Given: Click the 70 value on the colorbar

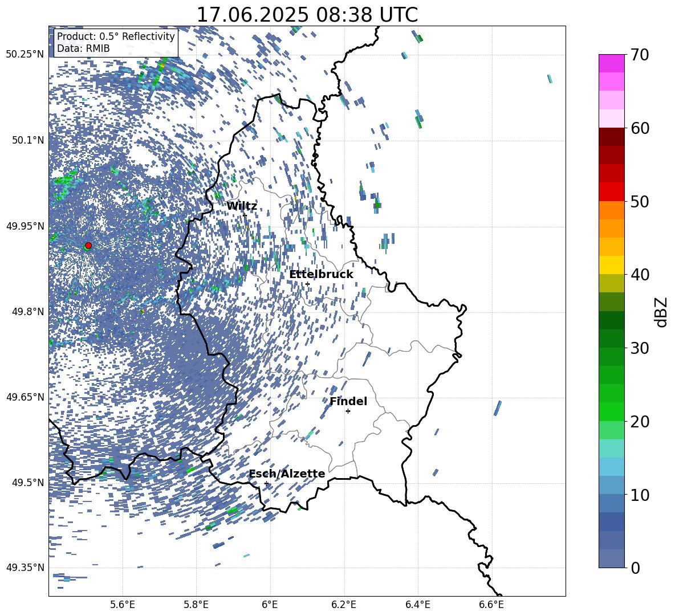Looking at the screenshot, I should coord(640,55).
